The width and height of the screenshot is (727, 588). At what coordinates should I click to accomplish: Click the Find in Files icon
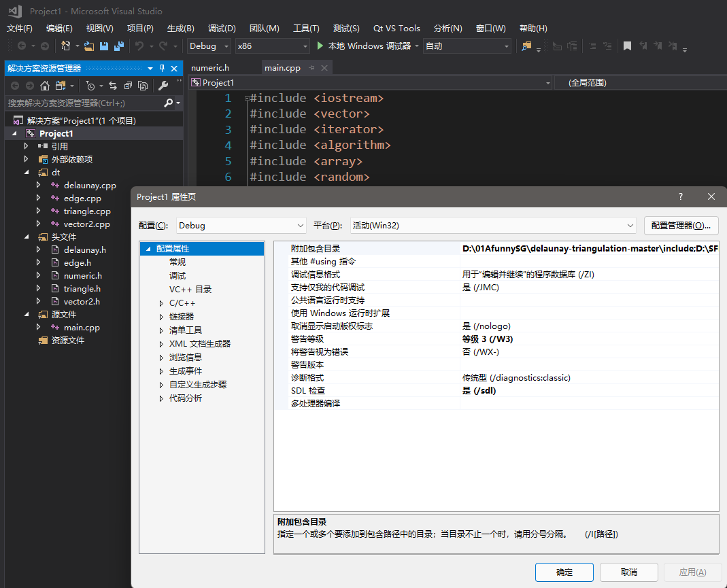[x=526, y=46]
